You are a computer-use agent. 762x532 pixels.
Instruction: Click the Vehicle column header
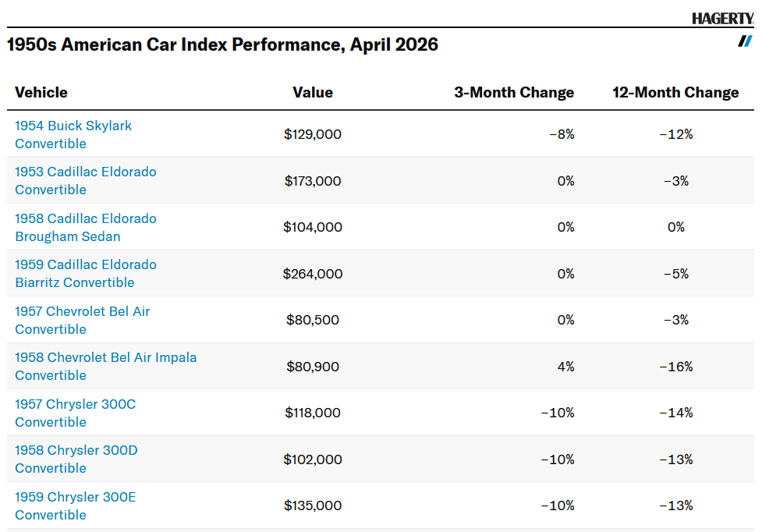click(41, 92)
